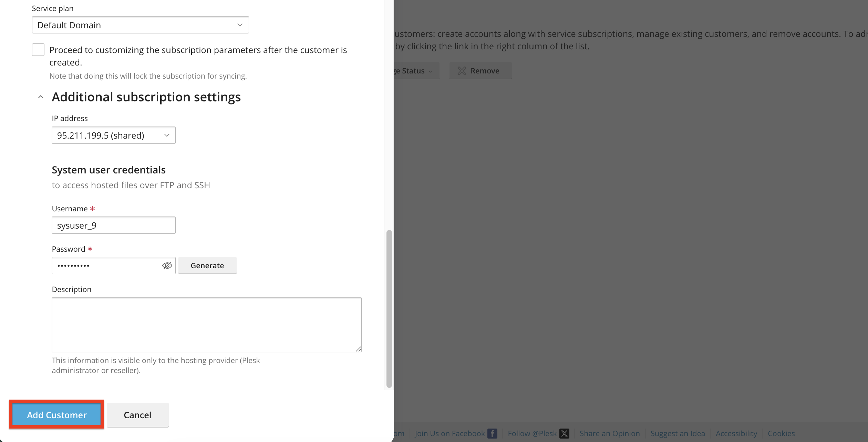This screenshot has width=868, height=442.
Task: Open Share an Opinion link
Action: tap(610, 433)
